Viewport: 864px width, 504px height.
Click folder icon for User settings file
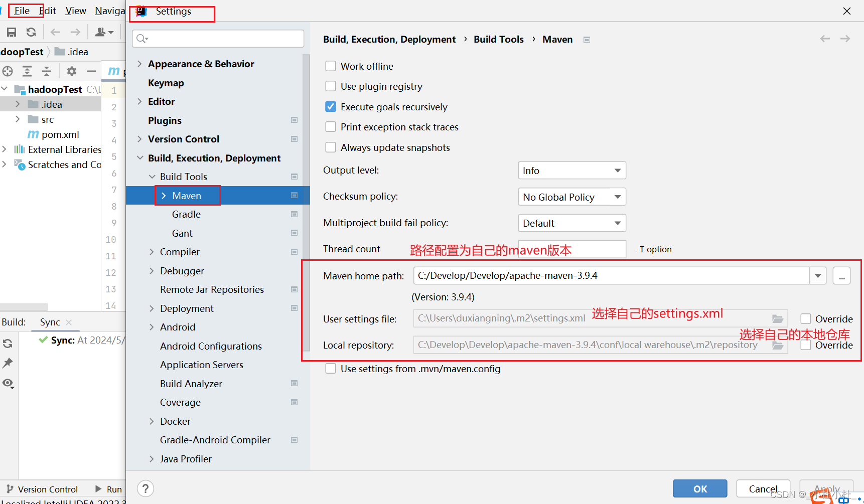pyautogui.click(x=778, y=319)
